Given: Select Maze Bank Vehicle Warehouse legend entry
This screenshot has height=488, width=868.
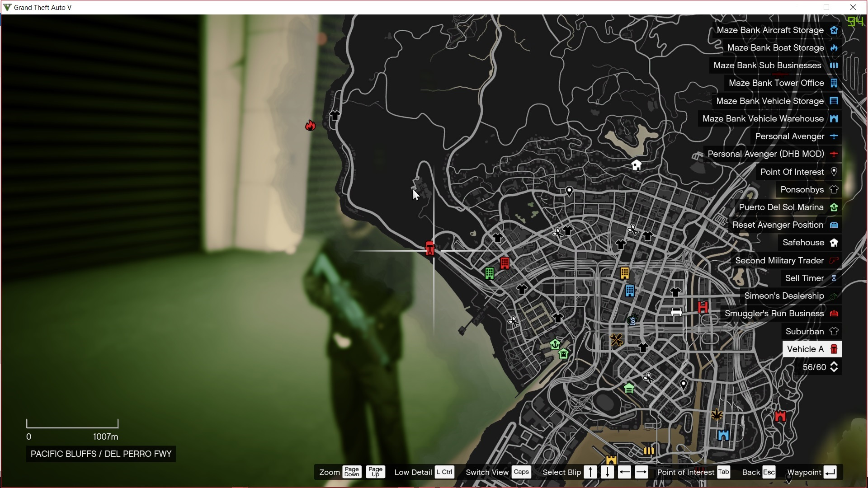Looking at the screenshot, I should click(x=770, y=119).
